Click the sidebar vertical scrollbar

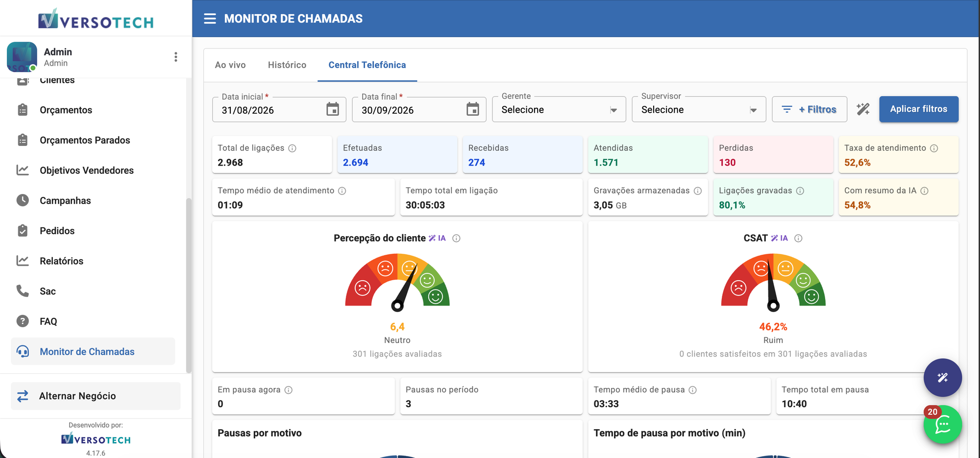(x=189, y=286)
